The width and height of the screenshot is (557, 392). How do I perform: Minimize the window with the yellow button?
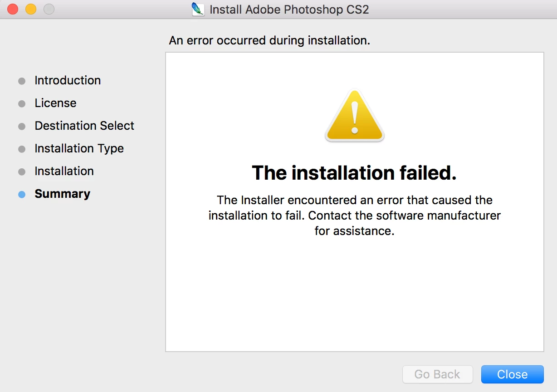(31, 9)
